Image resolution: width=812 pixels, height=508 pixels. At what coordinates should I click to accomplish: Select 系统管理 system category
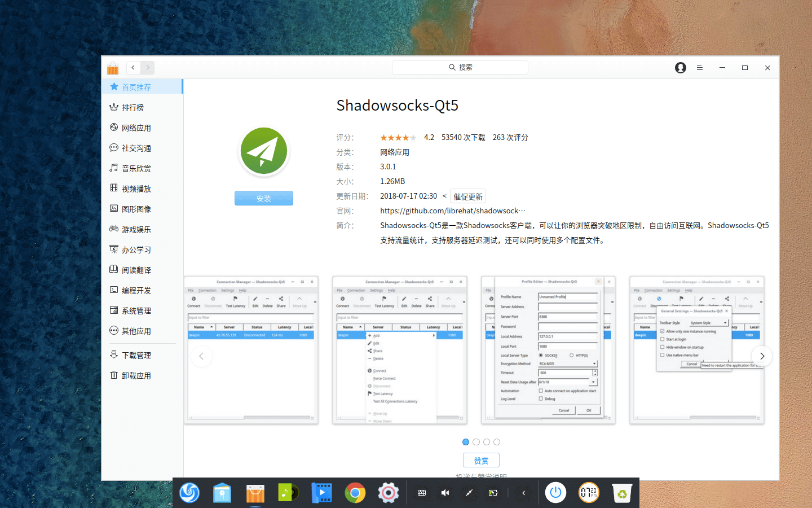142,310
